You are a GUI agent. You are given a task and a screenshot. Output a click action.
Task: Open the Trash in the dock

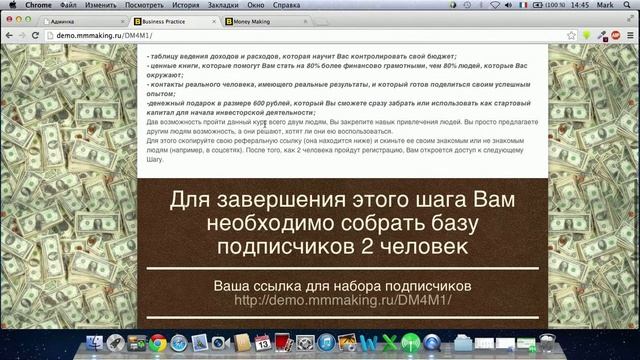pos(547,343)
